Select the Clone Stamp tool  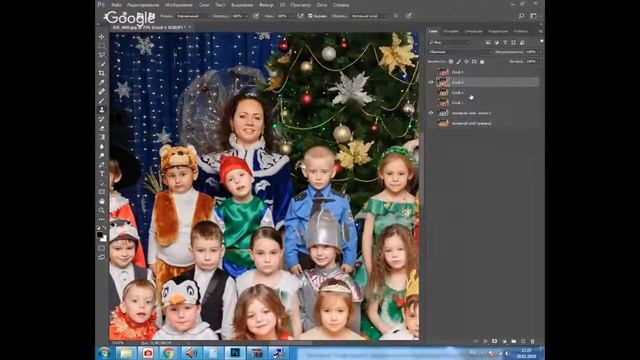click(x=101, y=110)
